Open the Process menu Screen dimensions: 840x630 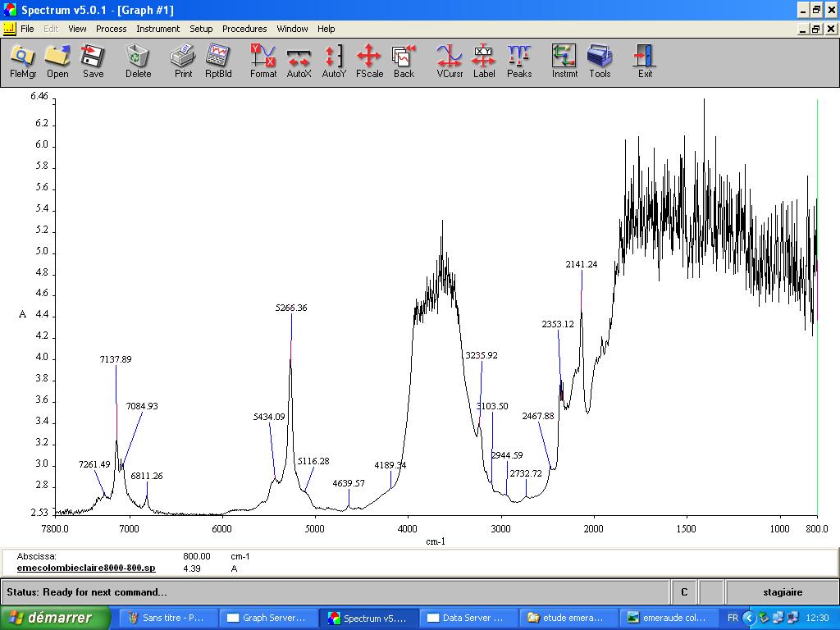coord(111,29)
